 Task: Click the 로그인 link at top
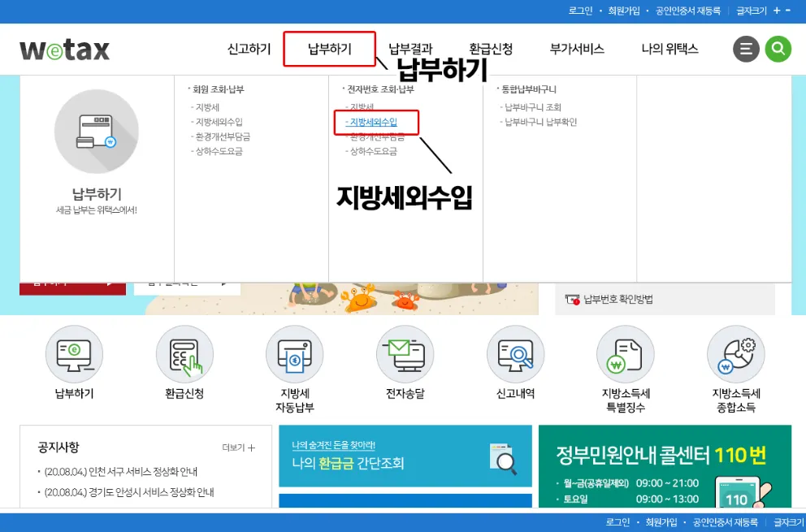tap(579, 11)
